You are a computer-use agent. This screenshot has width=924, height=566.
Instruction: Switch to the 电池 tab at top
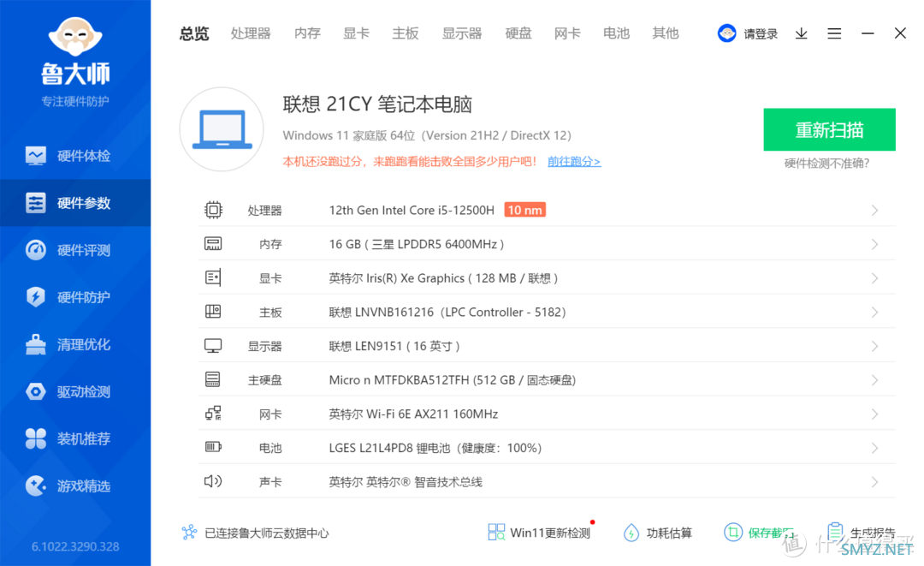click(x=616, y=33)
